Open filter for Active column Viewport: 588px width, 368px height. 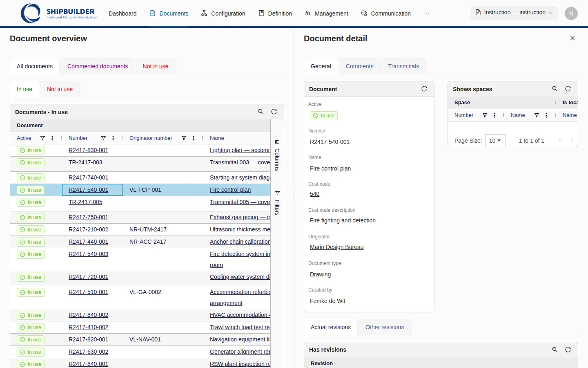[42, 138]
